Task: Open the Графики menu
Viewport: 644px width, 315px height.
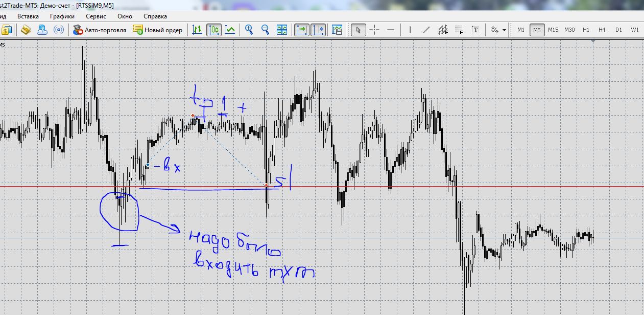Action: (62, 16)
